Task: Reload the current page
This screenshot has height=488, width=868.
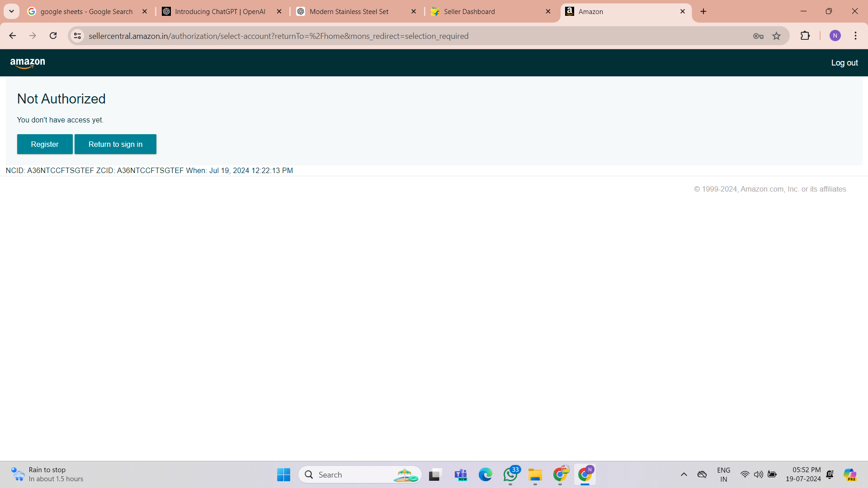Action: (x=53, y=36)
